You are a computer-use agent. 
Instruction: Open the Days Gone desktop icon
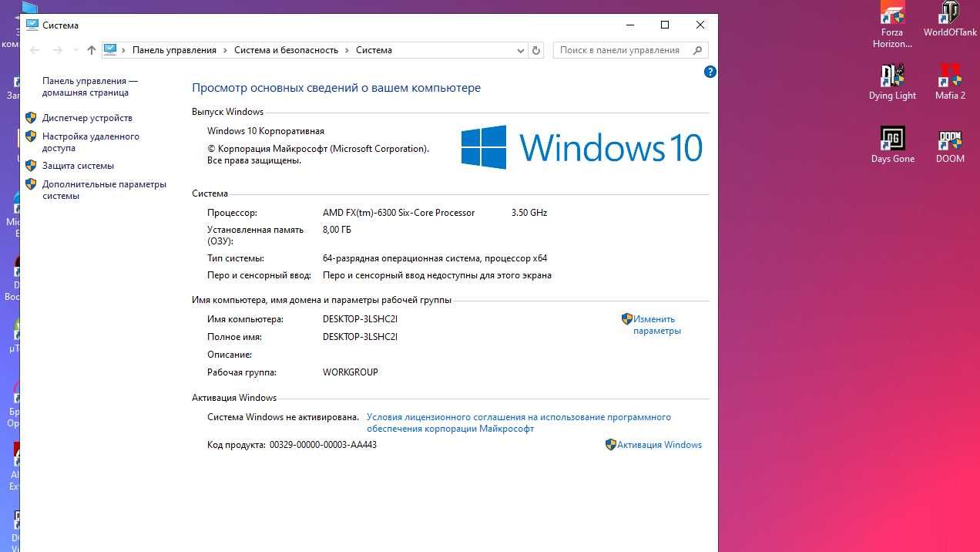[x=892, y=146]
